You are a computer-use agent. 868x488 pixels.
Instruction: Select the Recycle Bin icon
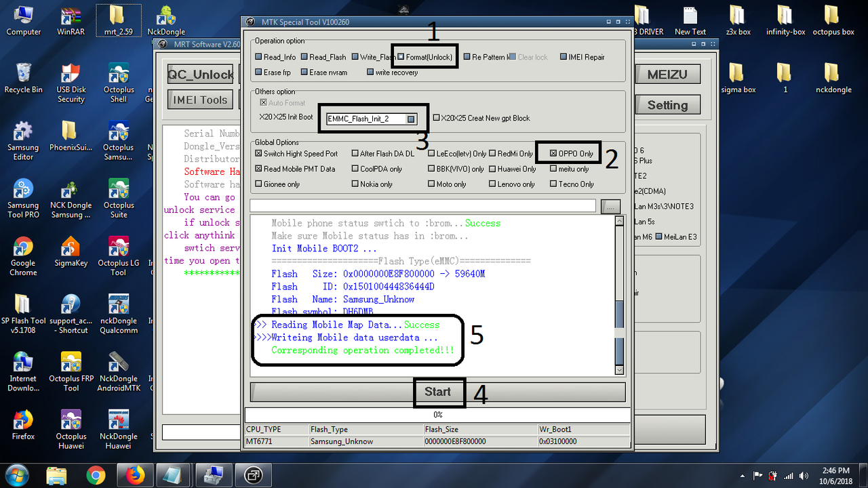click(x=23, y=78)
